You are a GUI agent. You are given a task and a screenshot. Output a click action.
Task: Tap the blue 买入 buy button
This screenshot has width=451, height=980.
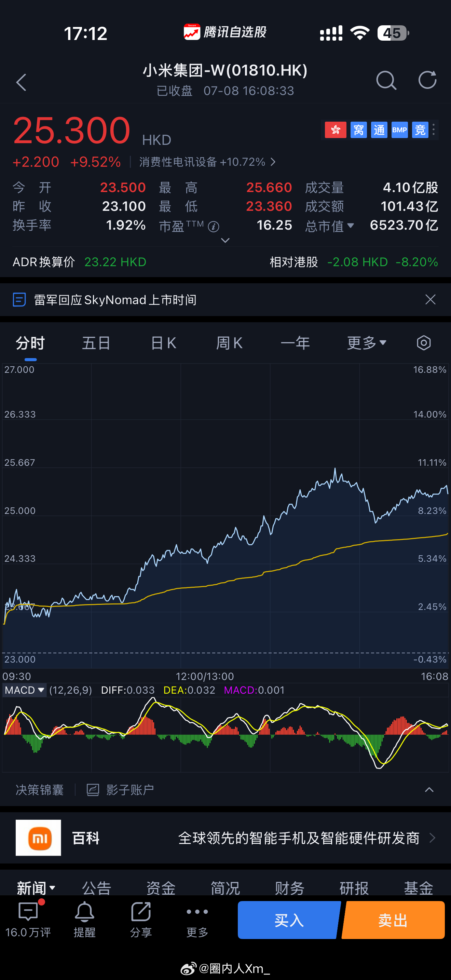coord(289,920)
